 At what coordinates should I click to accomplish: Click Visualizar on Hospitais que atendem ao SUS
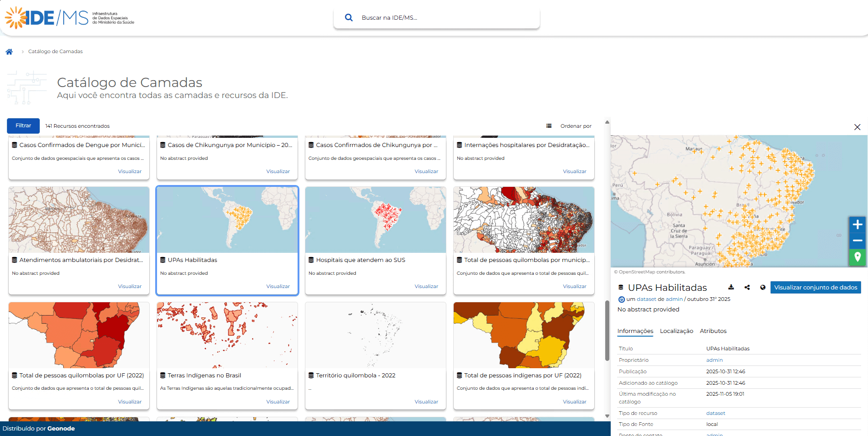tap(426, 287)
